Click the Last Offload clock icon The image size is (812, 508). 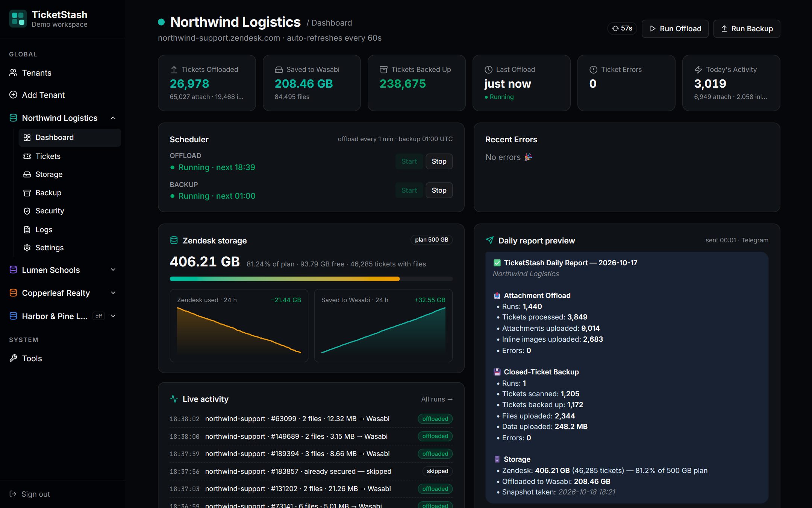(x=488, y=70)
